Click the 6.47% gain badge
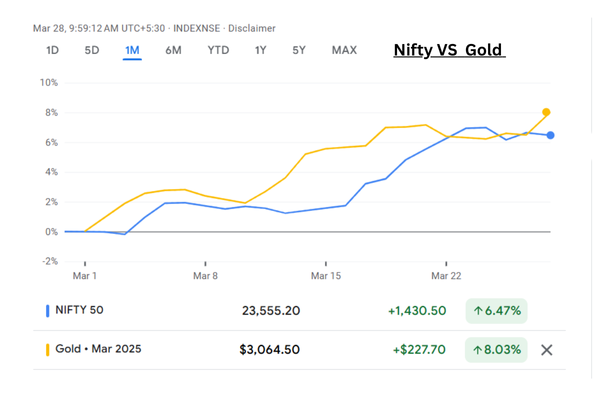The image size is (600, 400). point(497,311)
